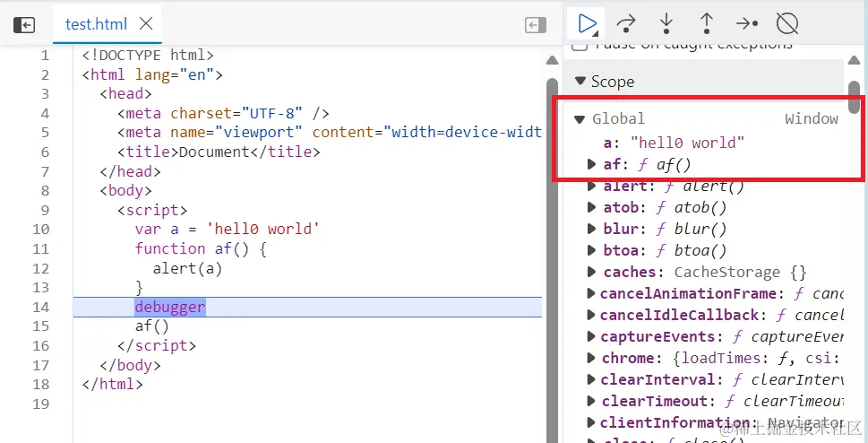Expand the clientInformation entry
The height and width of the screenshot is (443, 868).
591,422
